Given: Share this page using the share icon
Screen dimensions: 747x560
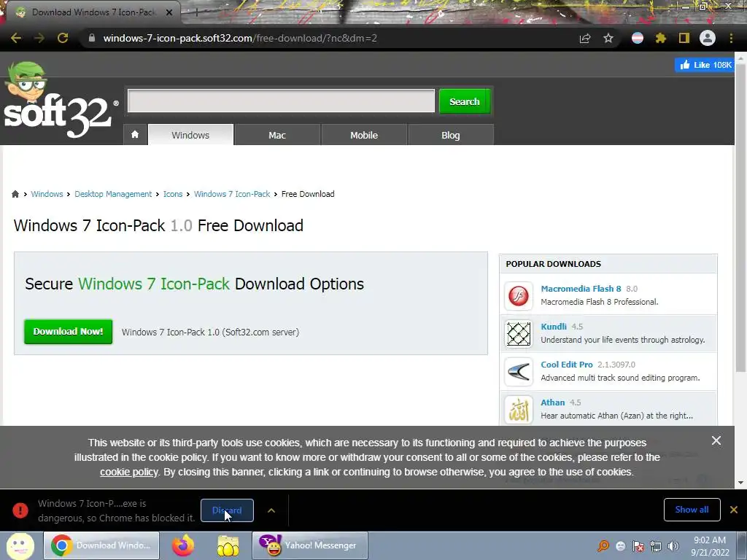Looking at the screenshot, I should click(x=585, y=38).
